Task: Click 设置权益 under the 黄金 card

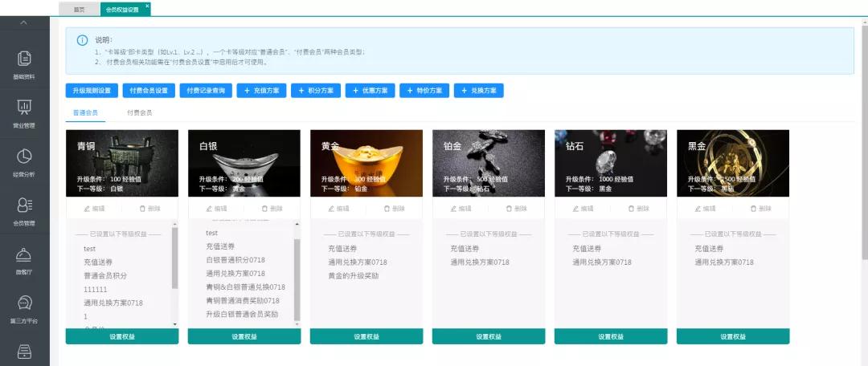Action: click(366, 337)
